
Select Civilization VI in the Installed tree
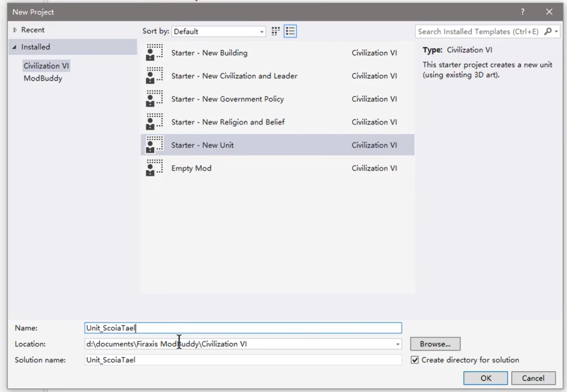click(x=46, y=66)
